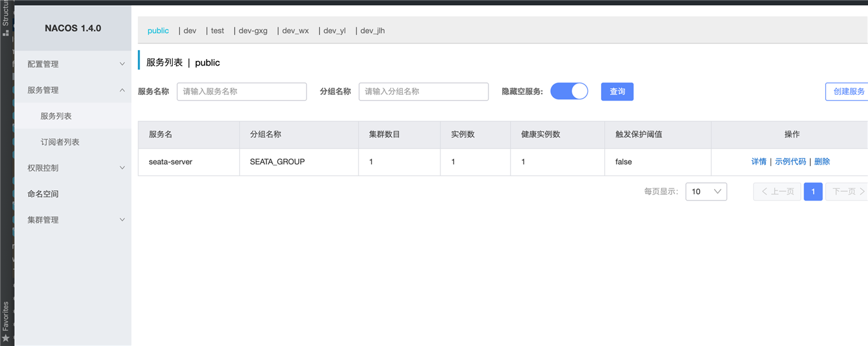
Task: Go to the 下一页 next page
Action: coord(847,192)
